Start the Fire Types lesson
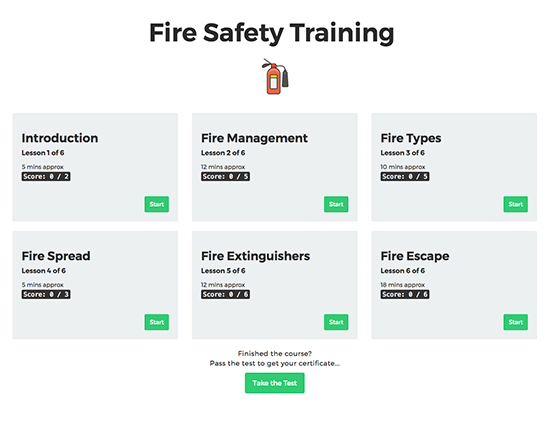The width and height of the screenshot is (550, 430). pos(516,204)
